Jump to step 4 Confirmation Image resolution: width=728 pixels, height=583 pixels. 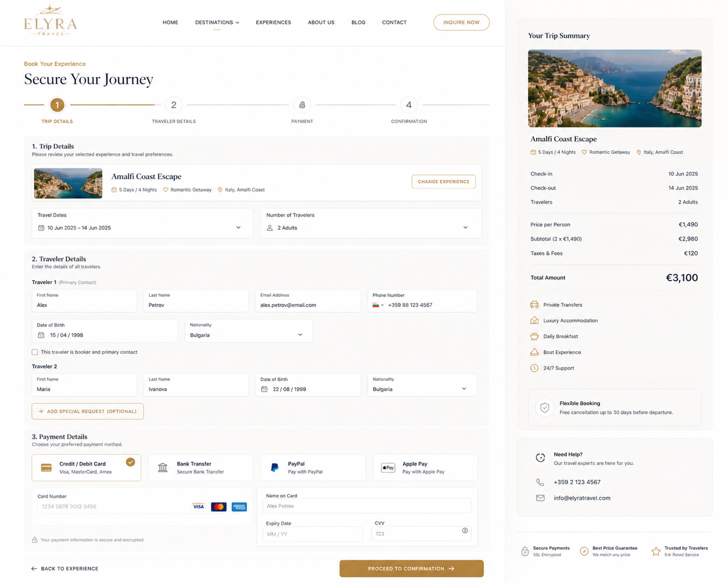point(409,105)
